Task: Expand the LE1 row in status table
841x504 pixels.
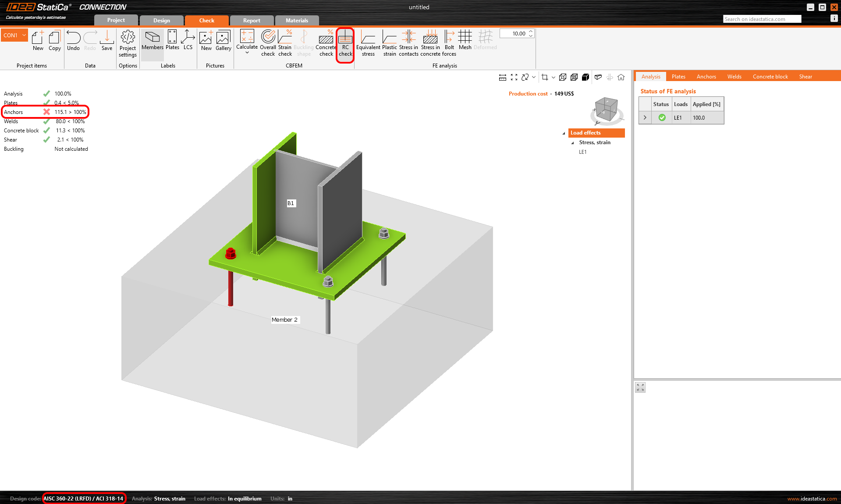Action: (x=645, y=117)
